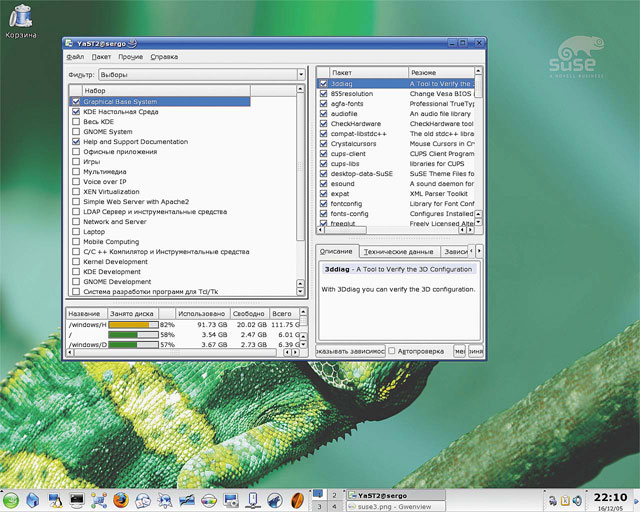The height and width of the screenshot is (512, 640).
Task: Uncheck KDE Настольная Среда selection
Action: 76,111
